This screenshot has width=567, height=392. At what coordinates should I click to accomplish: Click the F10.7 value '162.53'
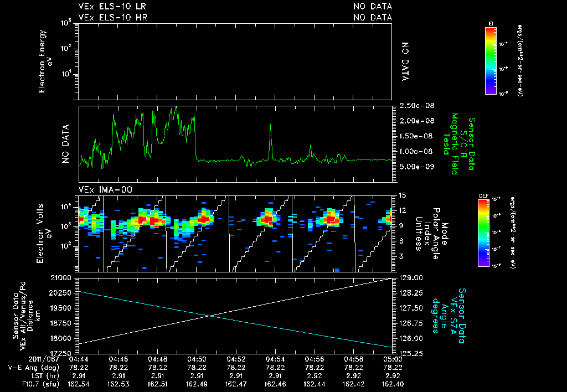pyautogui.click(x=118, y=384)
